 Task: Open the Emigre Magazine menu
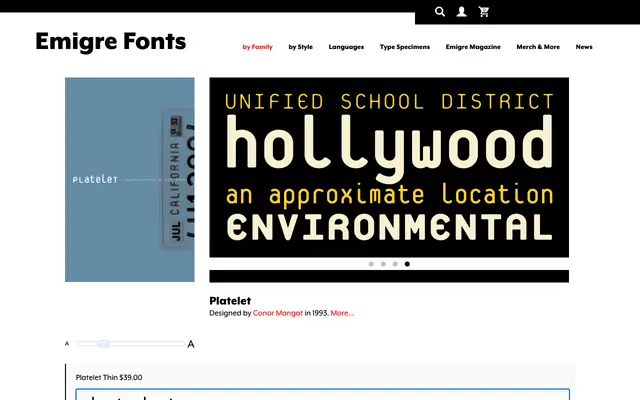[473, 47]
